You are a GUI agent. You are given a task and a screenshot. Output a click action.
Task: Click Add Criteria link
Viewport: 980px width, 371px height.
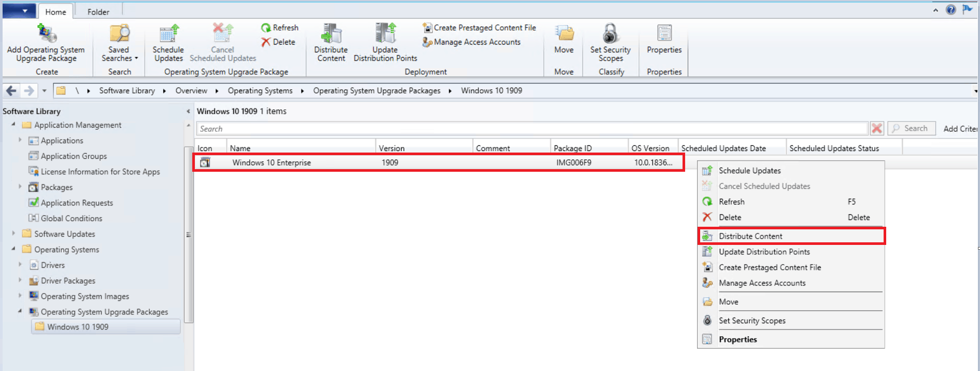[x=960, y=129]
